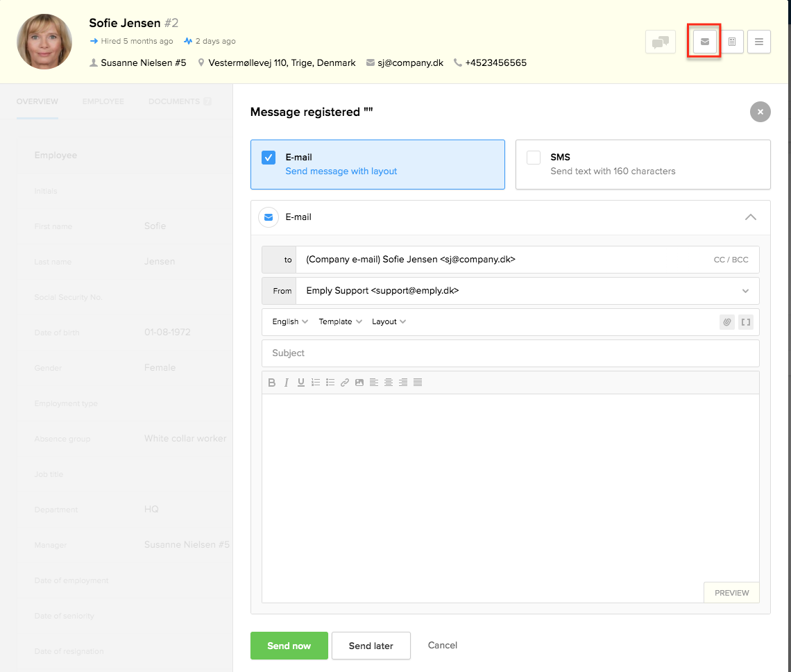The width and height of the screenshot is (791, 672).
Task: Click the Subject input field
Action: tap(510, 353)
